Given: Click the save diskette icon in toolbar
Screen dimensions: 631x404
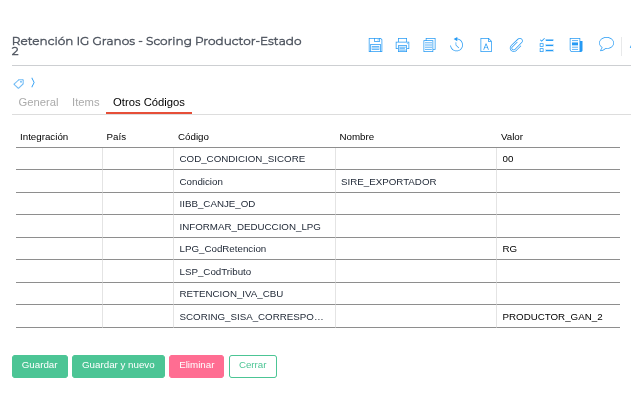Looking at the screenshot, I should coord(376,45).
